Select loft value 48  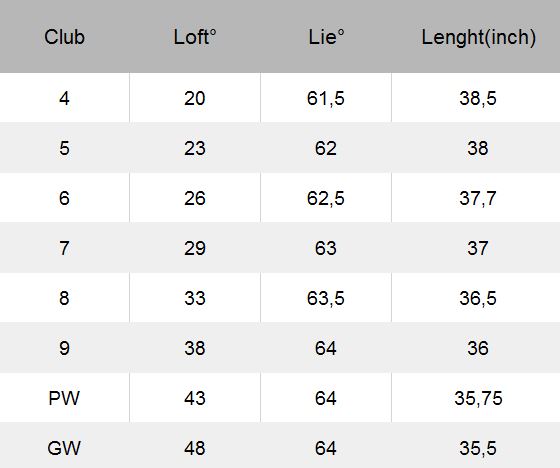coord(195,448)
